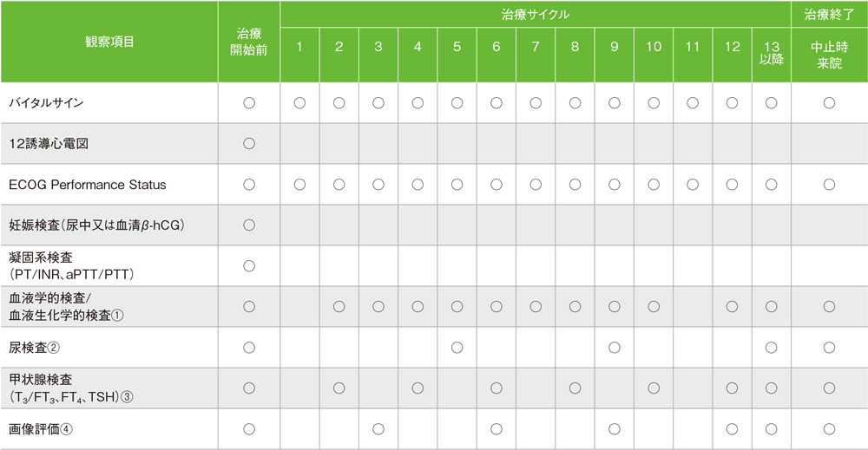The image size is (868, 450).
Task: Select the 尿検査 circle in cycle 9
Action: tap(615, 348)
